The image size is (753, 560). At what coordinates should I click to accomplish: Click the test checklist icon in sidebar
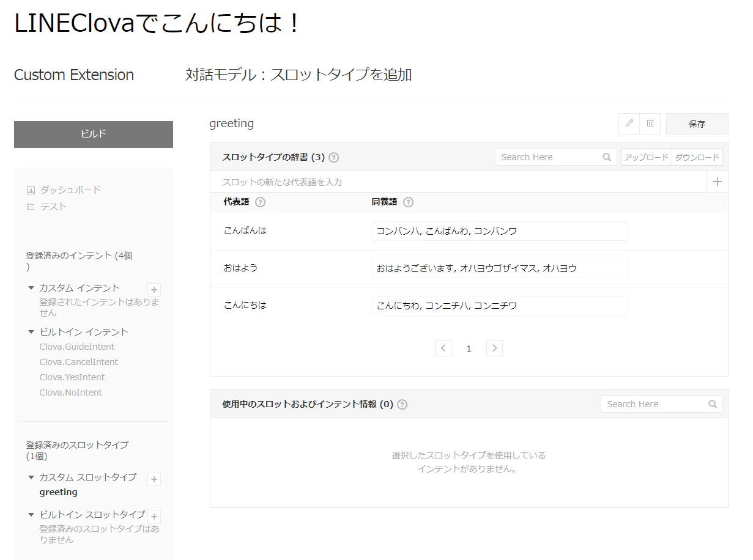click(x=31, y=207)
